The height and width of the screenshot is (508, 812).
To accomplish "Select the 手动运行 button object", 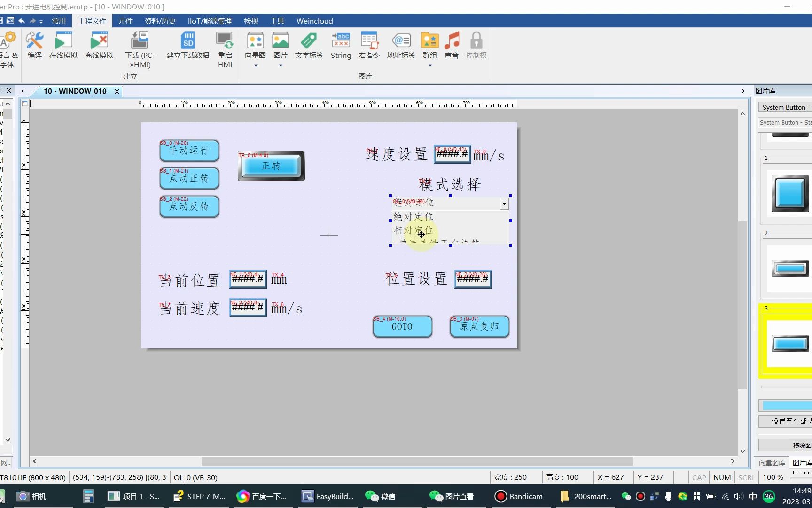I will [x=189, y=151].
